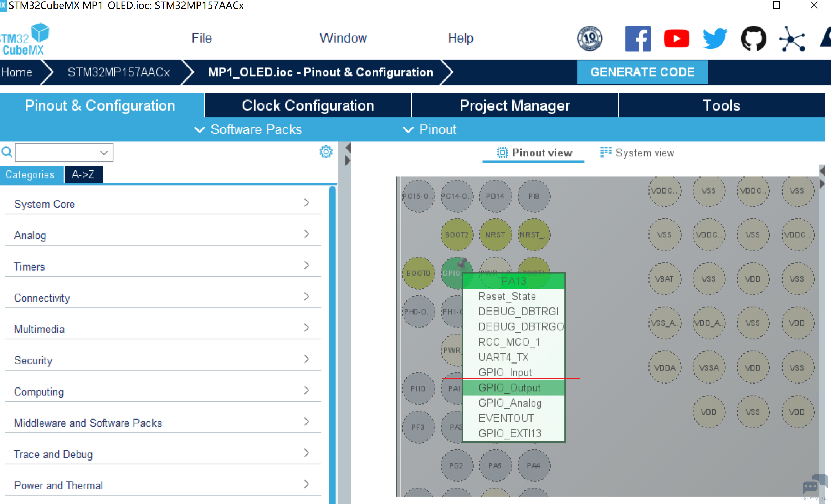The width and height of the screenshot is (831, 504).
Task: Open the File menu
Action: click(202, 38)
